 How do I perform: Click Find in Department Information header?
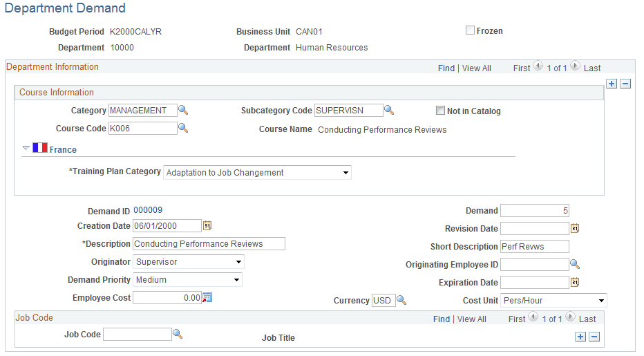pos(446,68)
